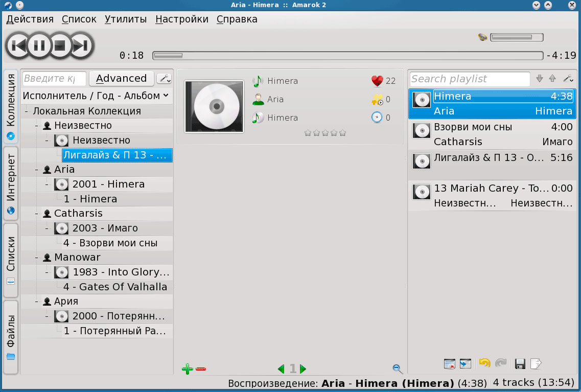Stop playback with the stop button
Viewport: 581px width, 392px height.
pos(60,45)
